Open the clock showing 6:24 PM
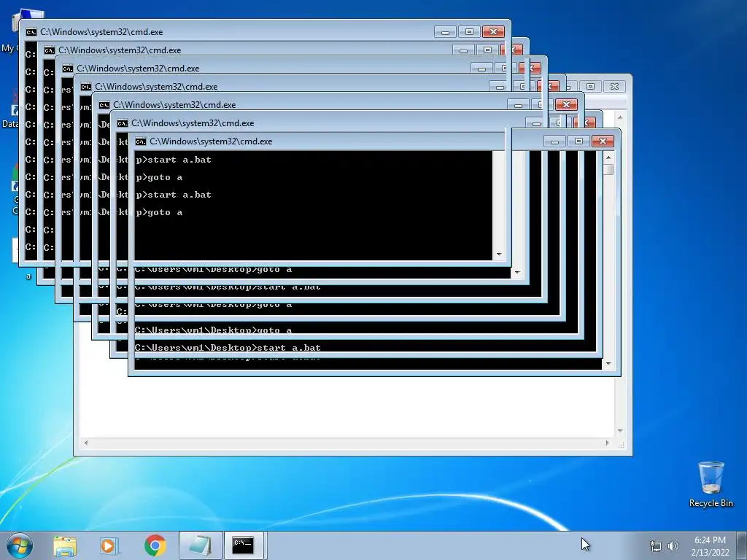 coord(710,546)
